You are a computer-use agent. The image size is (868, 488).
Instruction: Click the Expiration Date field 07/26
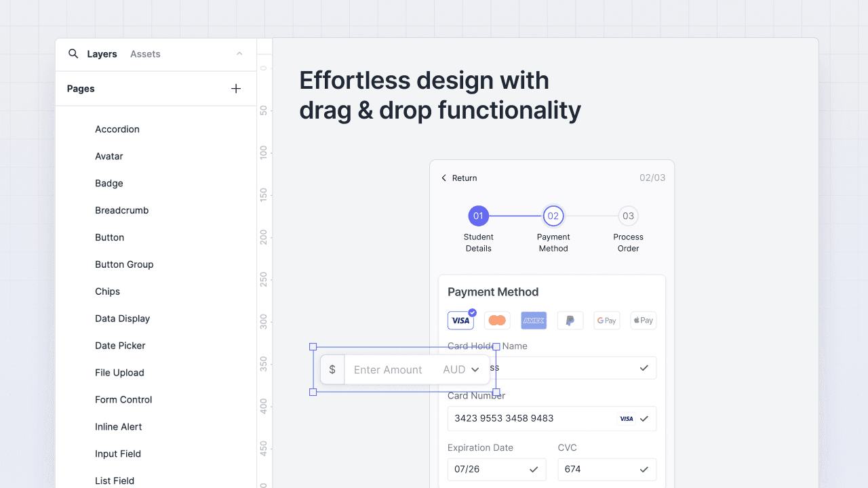(497, 469)
